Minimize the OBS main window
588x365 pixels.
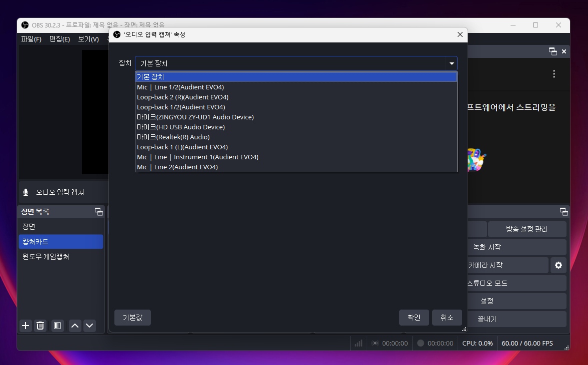click(x=513, y=25)
